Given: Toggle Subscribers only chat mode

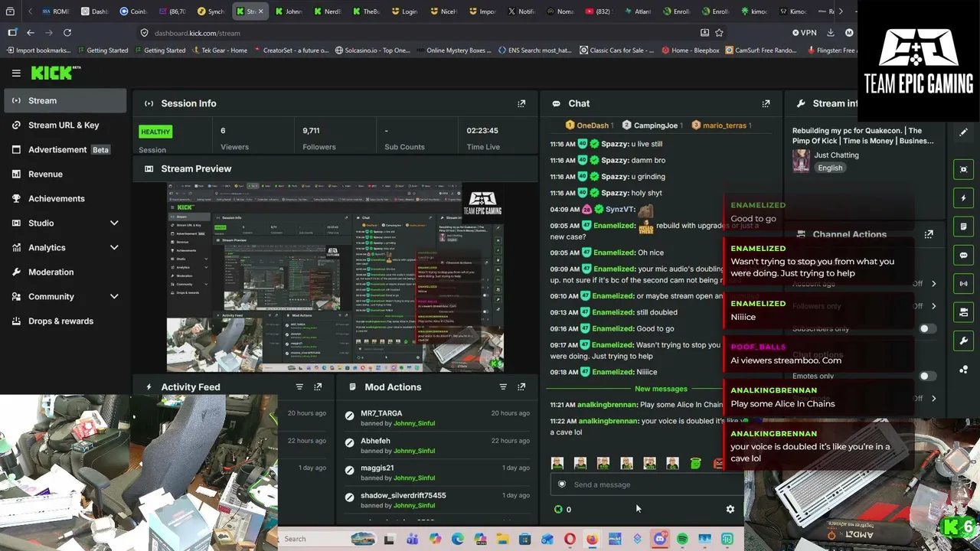Looking at the screenshot, I should [x=927, y=329].
